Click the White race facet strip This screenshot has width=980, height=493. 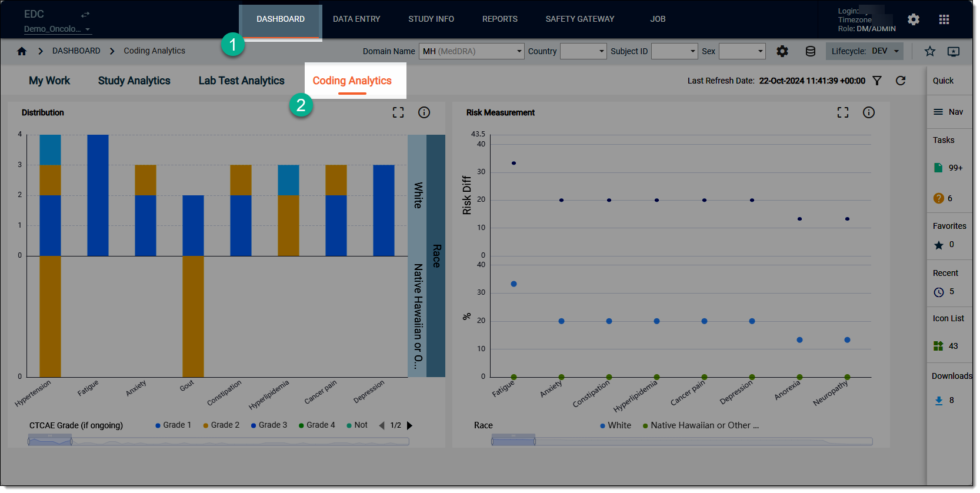point(417,195)
